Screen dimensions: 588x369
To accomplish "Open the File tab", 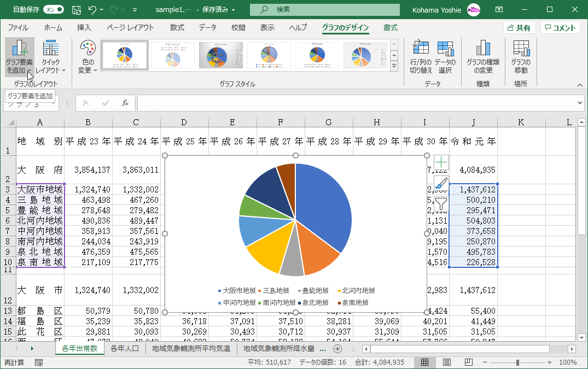I will point(18,28).
